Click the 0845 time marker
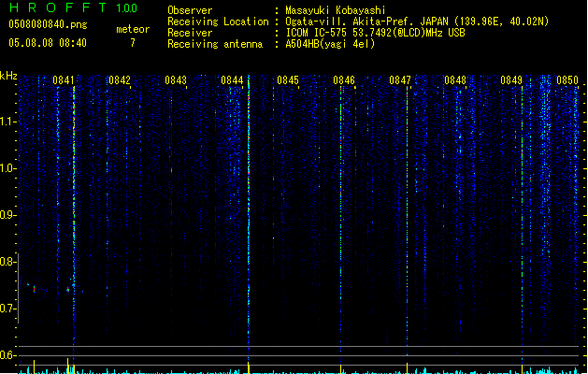 tap(288, 80)
